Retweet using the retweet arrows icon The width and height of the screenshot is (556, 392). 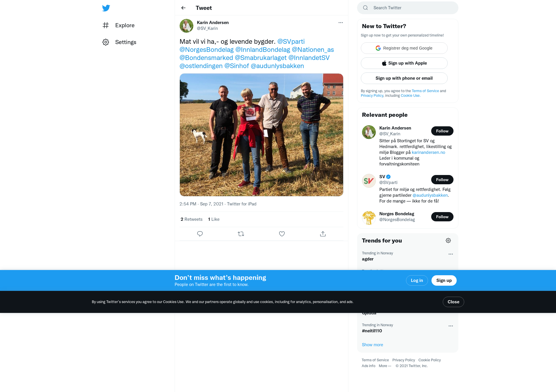click(241, 234)
